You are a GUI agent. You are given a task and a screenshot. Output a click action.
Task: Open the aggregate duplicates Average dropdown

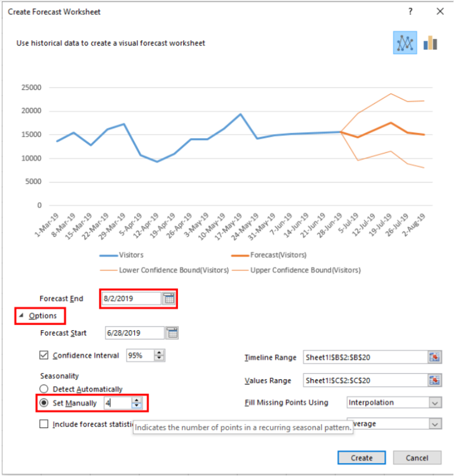(x=435, y=424)
